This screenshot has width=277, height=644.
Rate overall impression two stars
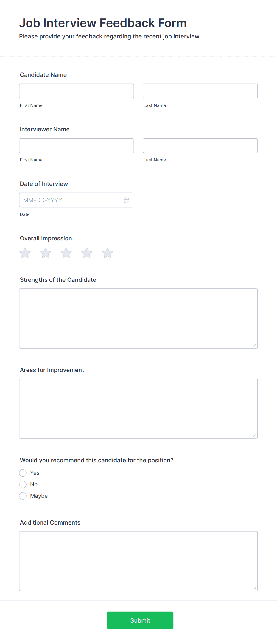click(46, 253)
